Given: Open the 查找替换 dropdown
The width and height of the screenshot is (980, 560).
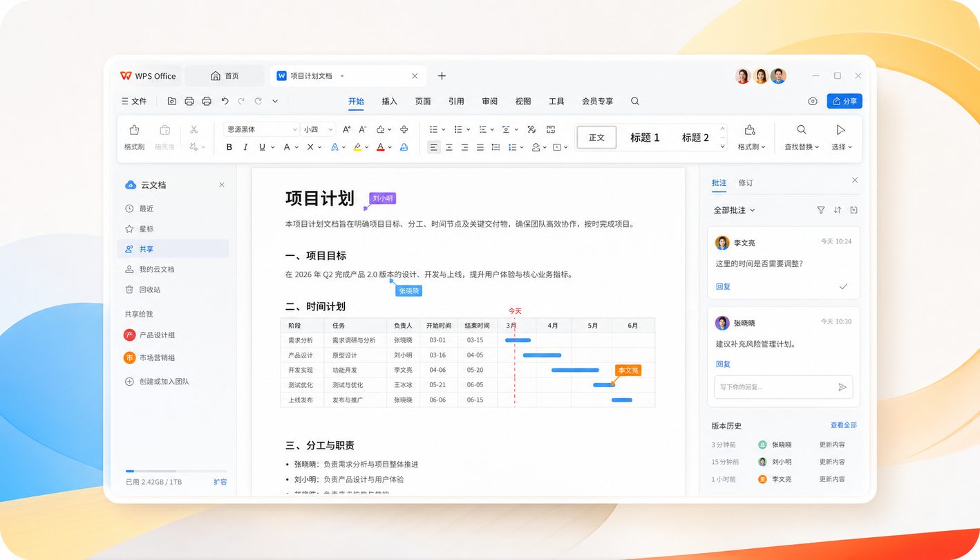Looking at the screenshot, I should point(802,137).
